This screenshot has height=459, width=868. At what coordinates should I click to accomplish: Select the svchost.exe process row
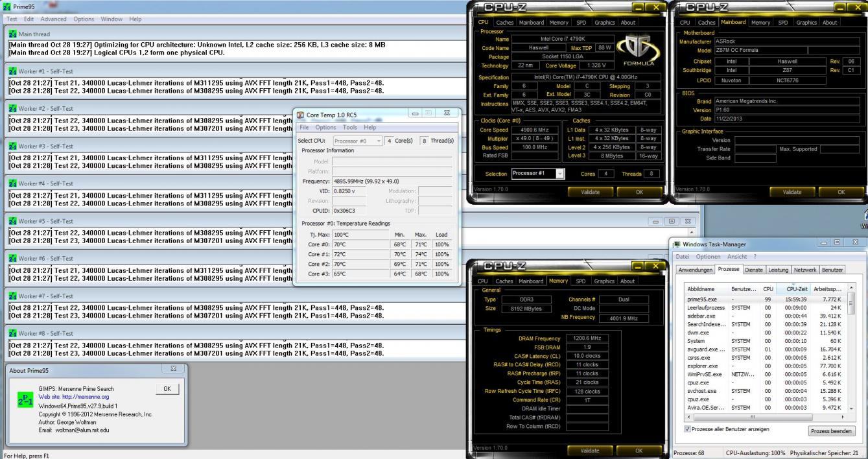tap(765, 391)
